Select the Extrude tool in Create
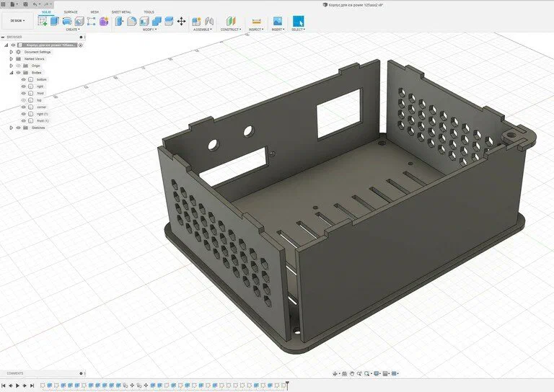 point(54,21)
